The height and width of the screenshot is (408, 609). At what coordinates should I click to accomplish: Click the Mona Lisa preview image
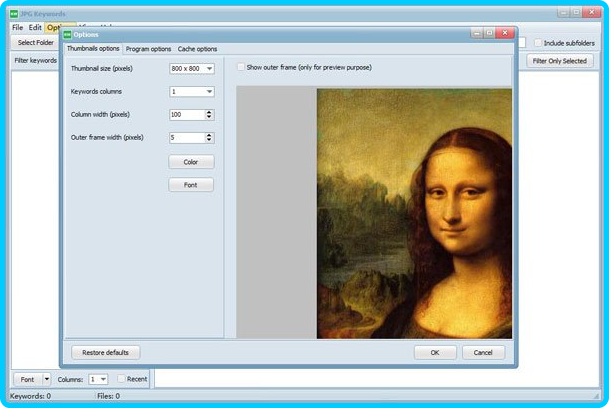[x=414, y=213]
